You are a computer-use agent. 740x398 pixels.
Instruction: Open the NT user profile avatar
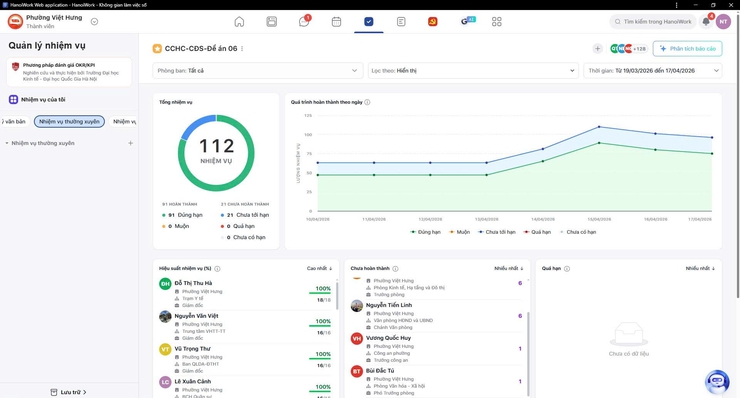(x=723, y=22)
